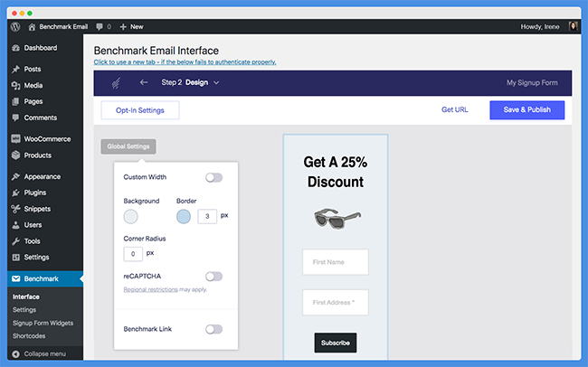Click the Benchmark envelope icon
The width and height of the screenshot is (588, 367).
click(15, 278)
